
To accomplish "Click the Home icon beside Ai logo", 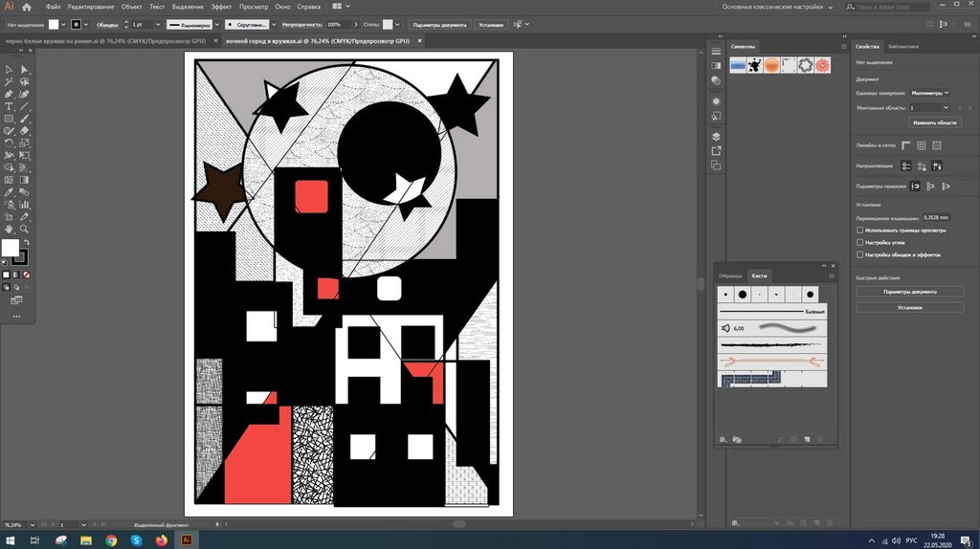I will tap(28, 7).
